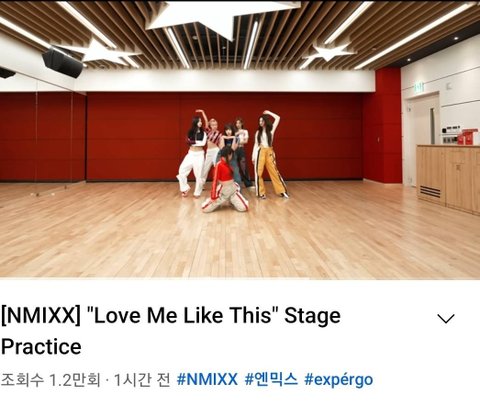Click the red wall panel behind the dancers
The image size is (480, 406).
pyautogui.click(x=133, y=137)
